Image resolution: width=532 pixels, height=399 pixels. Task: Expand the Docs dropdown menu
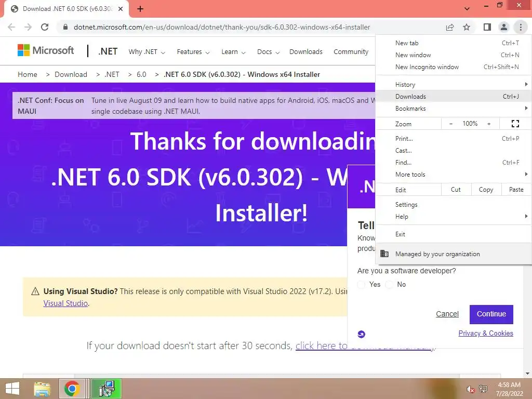click(x=269, y=52)
